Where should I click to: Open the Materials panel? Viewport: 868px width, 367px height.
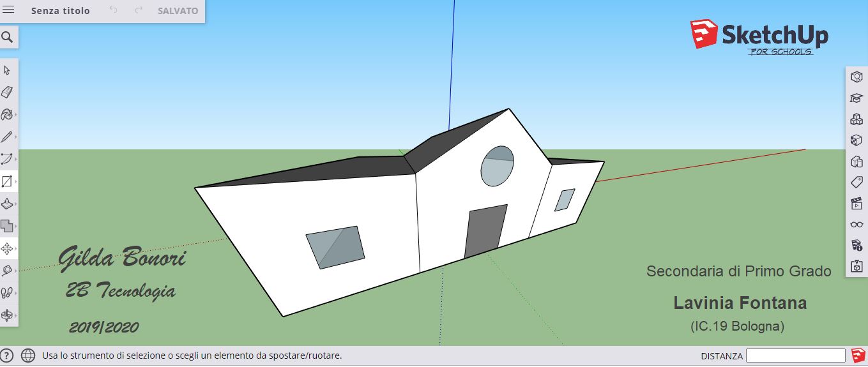click(857, 140)
